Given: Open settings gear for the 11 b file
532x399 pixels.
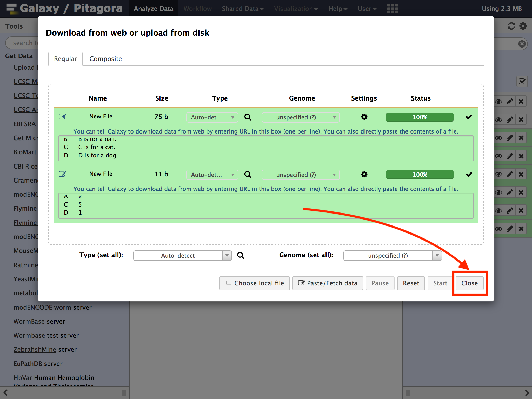Looking at the screenshot, I should click(364, 174).
